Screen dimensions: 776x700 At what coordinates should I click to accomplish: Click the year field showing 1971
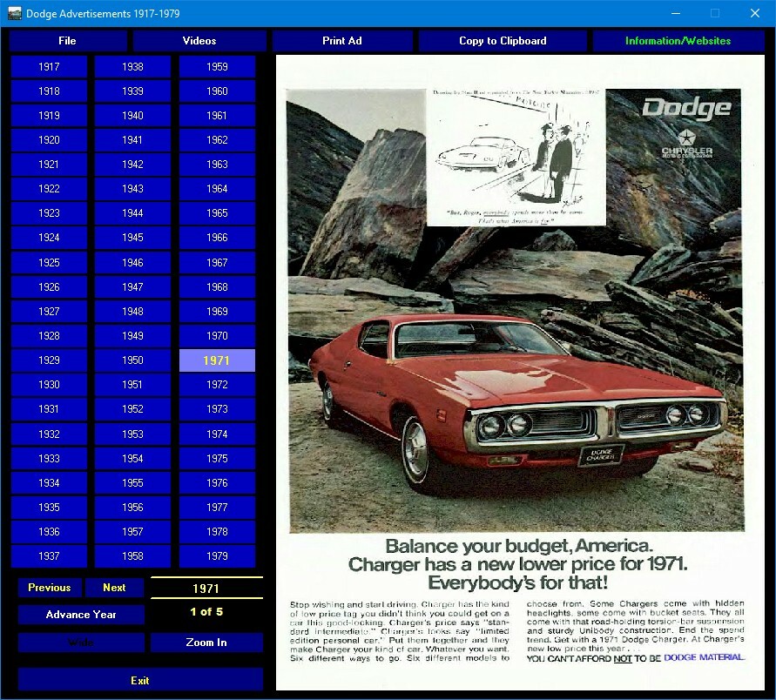click(x=206, y=588)
